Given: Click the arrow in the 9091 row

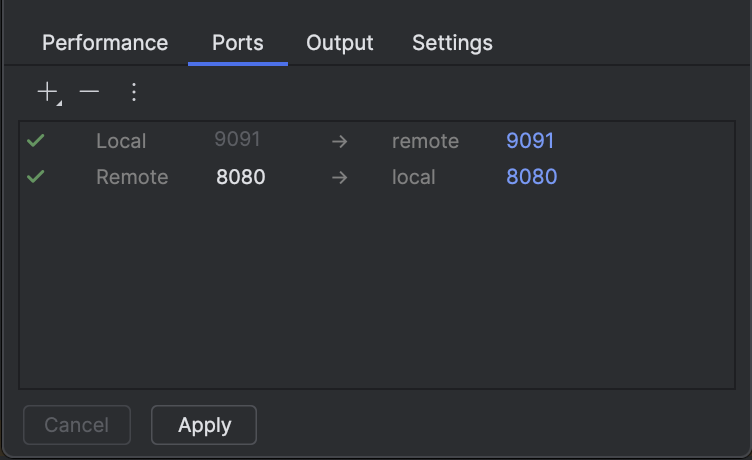Looking at the screenshot, I should coord(340,141).
